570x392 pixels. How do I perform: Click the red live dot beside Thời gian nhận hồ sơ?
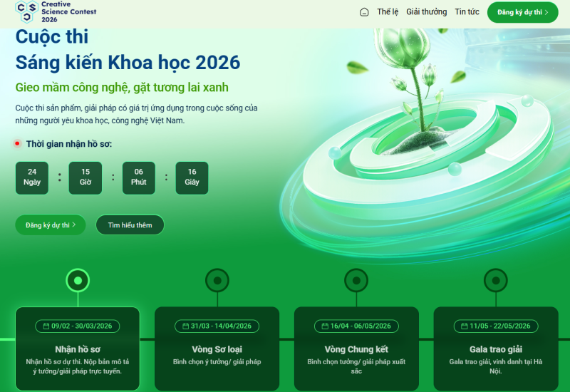pyautogui.click(x=18, y=143)
